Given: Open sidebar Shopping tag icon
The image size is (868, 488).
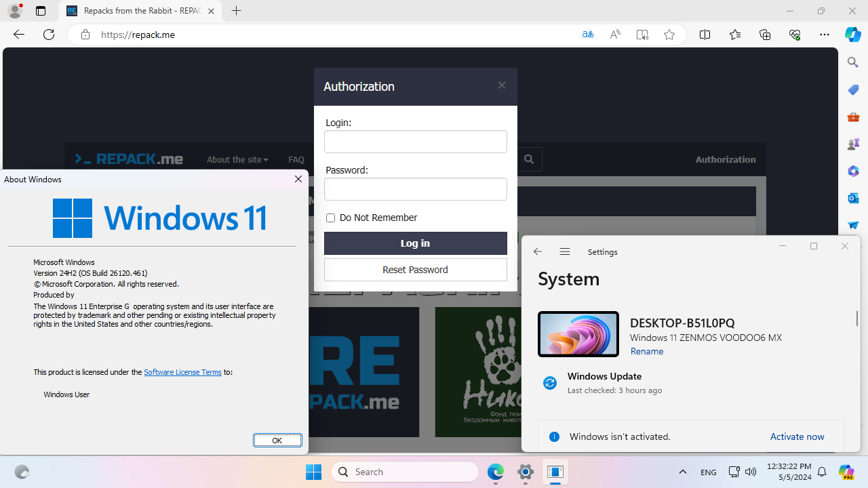Looking at the screenshot, I should 853,89.
